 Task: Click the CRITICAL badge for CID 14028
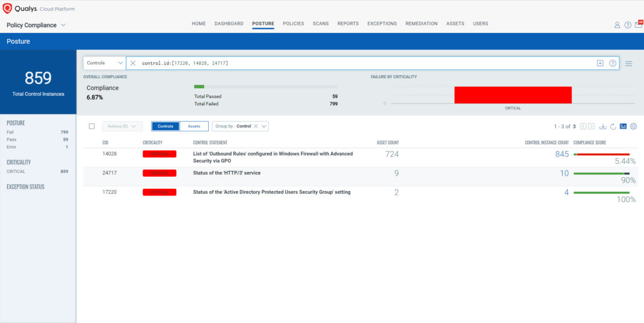point(159,154)
